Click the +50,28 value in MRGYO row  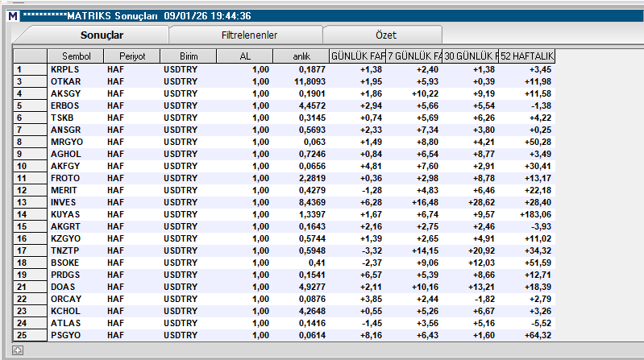pyautogui.click(x=538, y=142)
